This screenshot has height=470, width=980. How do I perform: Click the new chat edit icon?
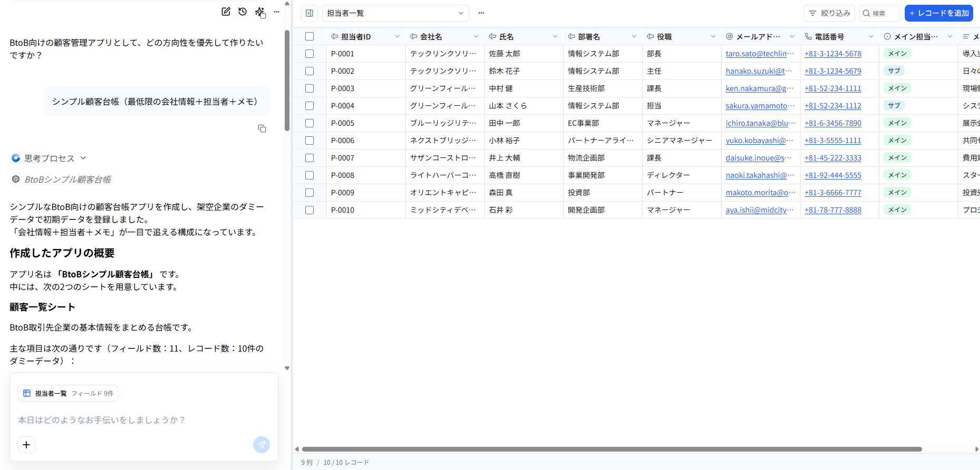click(226, 12)
